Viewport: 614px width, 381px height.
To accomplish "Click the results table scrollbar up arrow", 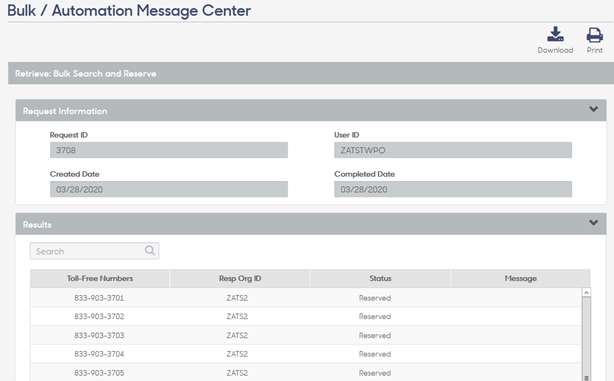I will pyautogui.click(x=586, y=293).
